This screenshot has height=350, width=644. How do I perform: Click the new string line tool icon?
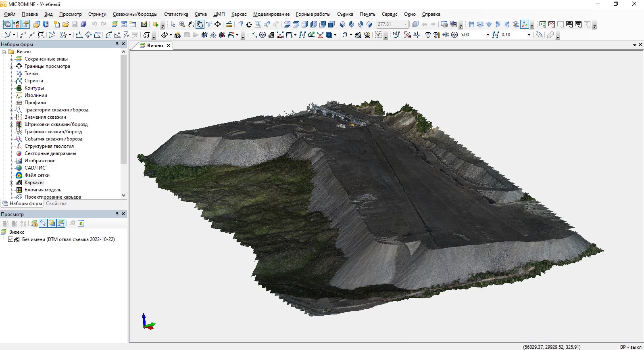(x=32, y=35)
